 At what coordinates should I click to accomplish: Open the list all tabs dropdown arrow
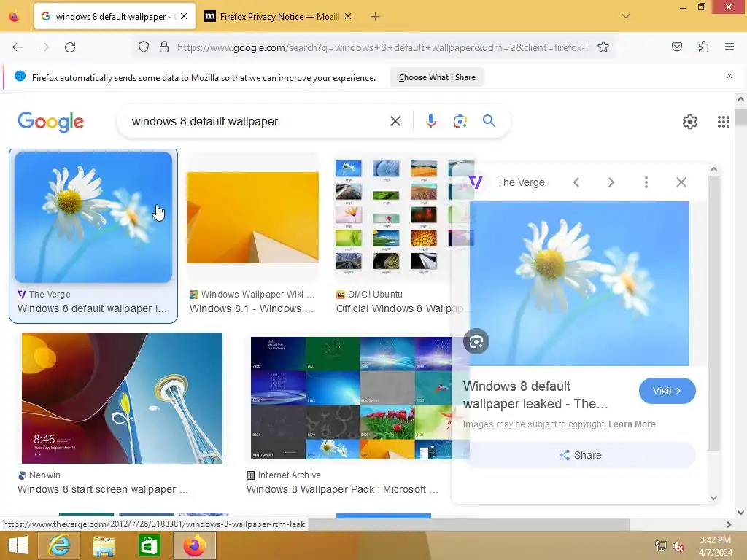click(625, 16)
